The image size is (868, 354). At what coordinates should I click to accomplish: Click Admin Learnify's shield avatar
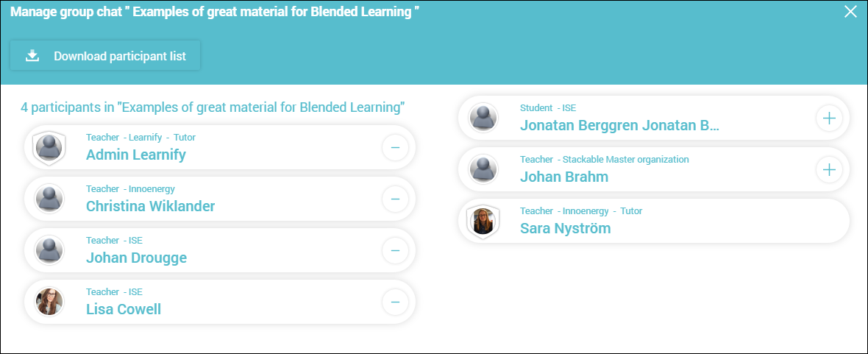[x=49, y=148]
